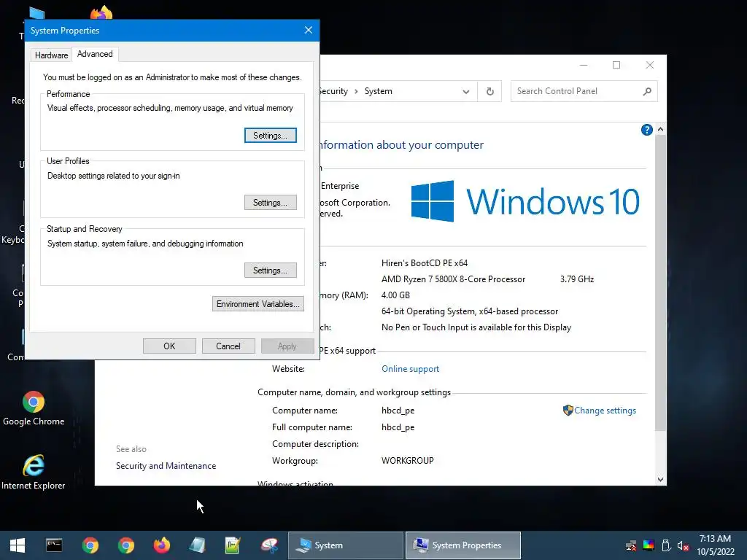Click the search magnifier in Control Panel
This screenshot has height=560, width=747.
[646, 91]
